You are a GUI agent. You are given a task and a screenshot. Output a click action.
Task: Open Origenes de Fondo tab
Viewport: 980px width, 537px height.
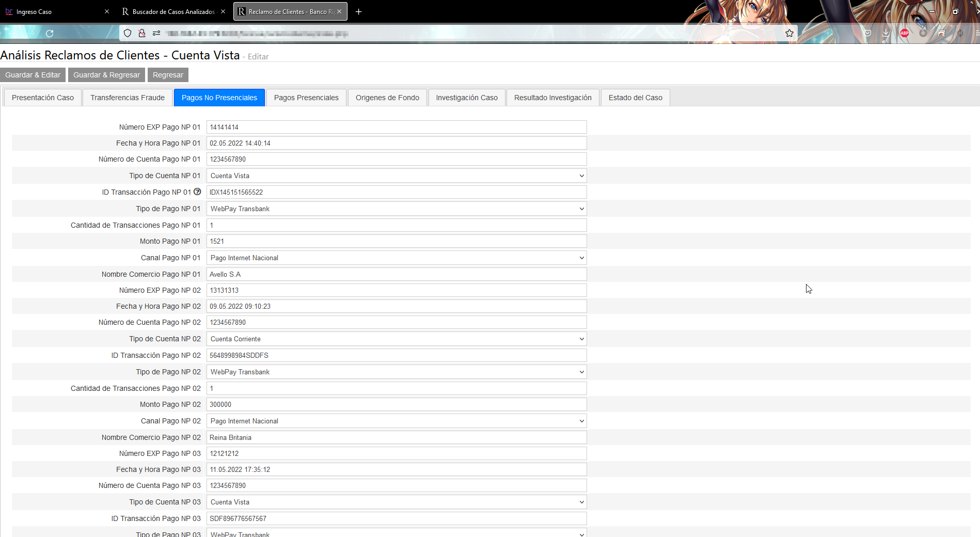(x=387, y=98)
